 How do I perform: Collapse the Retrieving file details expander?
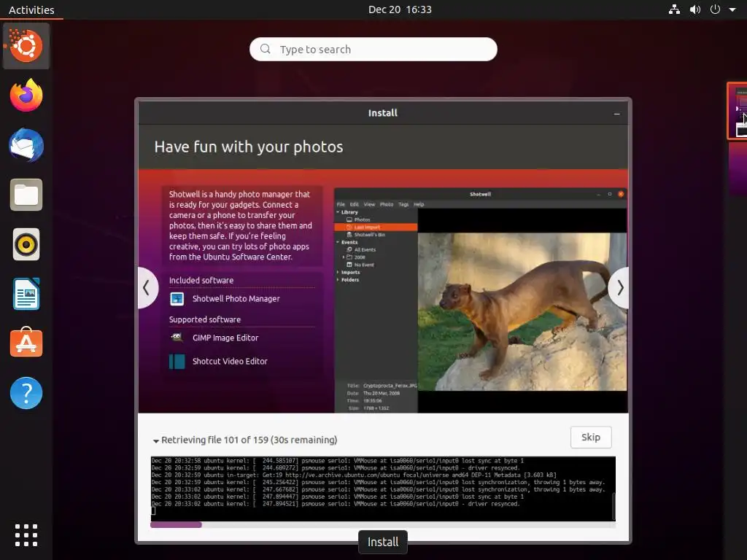coord(156,441)
